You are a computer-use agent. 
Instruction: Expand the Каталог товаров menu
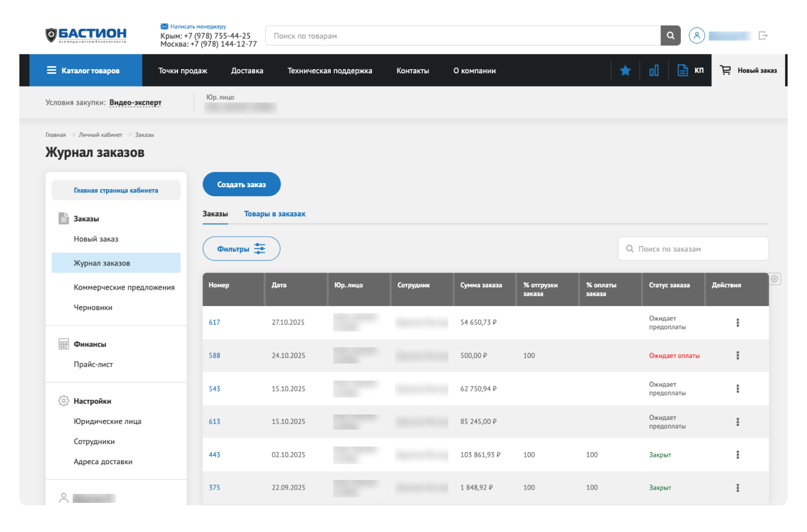point(84,70)
